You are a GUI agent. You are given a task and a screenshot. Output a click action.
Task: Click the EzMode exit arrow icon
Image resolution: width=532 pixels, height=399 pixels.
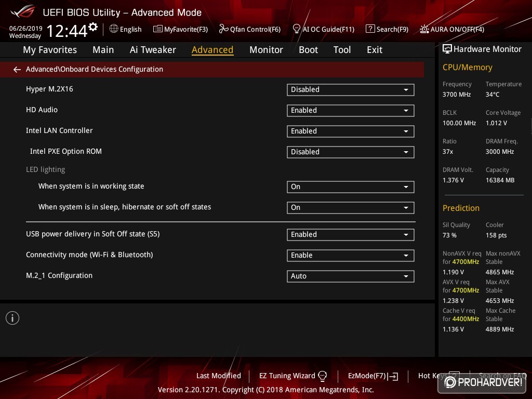coord(393,376)
